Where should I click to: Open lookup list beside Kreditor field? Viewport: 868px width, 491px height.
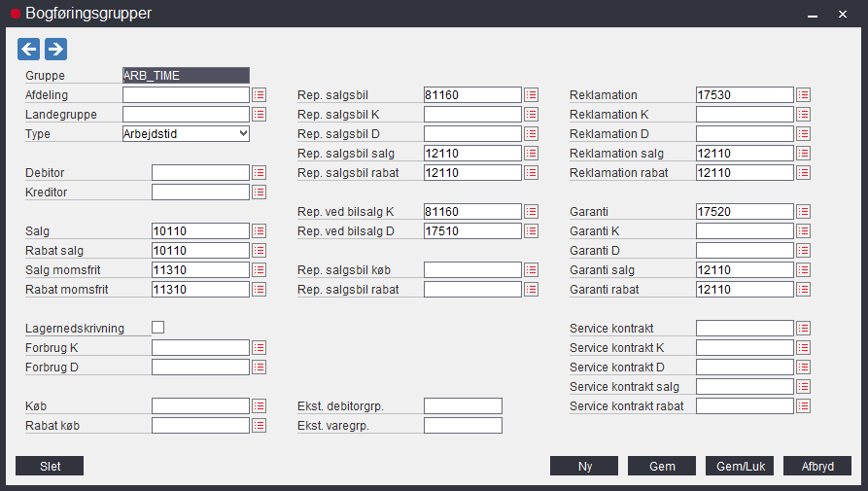click(x=260, y=193)
